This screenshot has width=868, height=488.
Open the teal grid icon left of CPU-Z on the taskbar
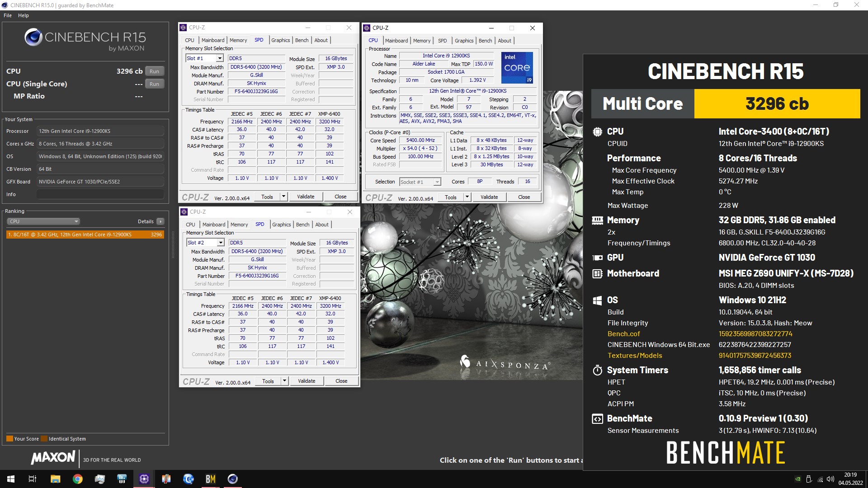pyautogui.click(x=122, y=479)
